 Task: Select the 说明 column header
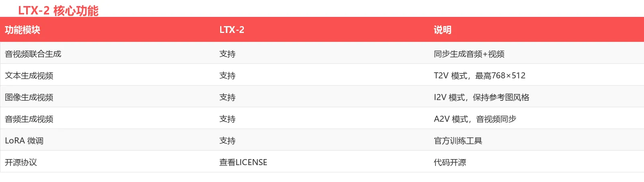click(x=442, y=30)
